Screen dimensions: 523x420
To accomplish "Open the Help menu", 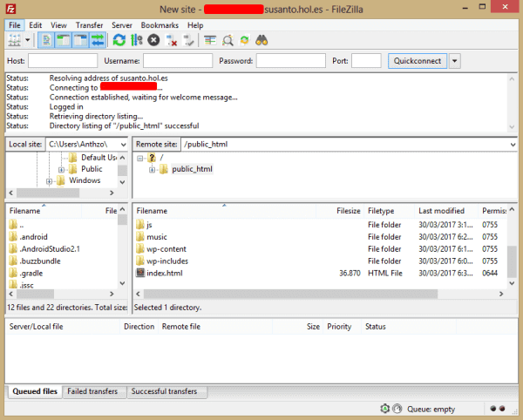I will [x=195, y=25].
